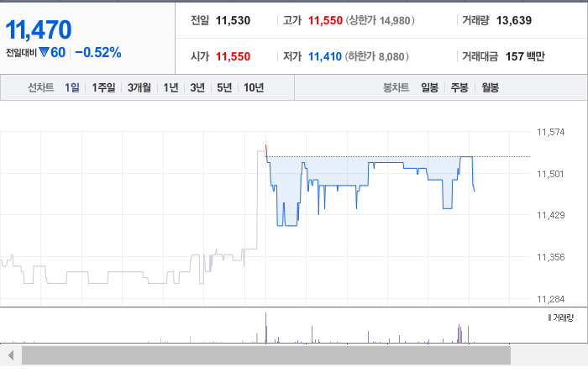The width and height of the screenshot is (588, 378).
Task: Click the blue down-triangle price change icon
Action: (44, 52)
